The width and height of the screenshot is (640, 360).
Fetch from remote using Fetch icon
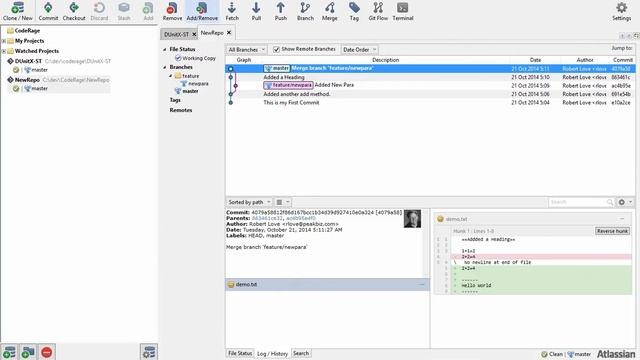point(232,11)
